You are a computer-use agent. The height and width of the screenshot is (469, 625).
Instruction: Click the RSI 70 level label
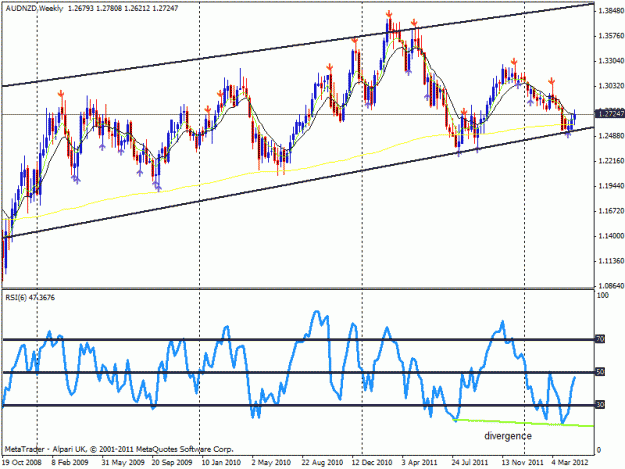coord(600,339)
